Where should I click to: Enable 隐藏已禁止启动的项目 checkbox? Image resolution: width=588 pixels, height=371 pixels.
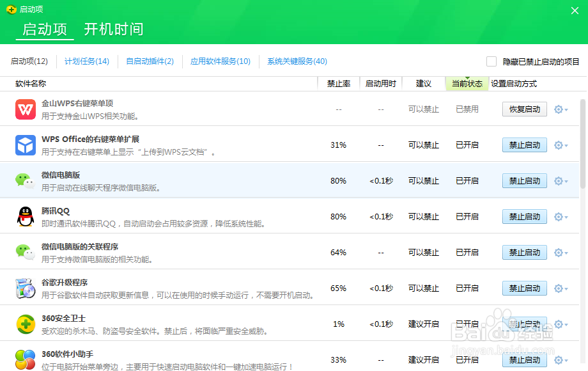pyautogui.click(x=491, y=61)
